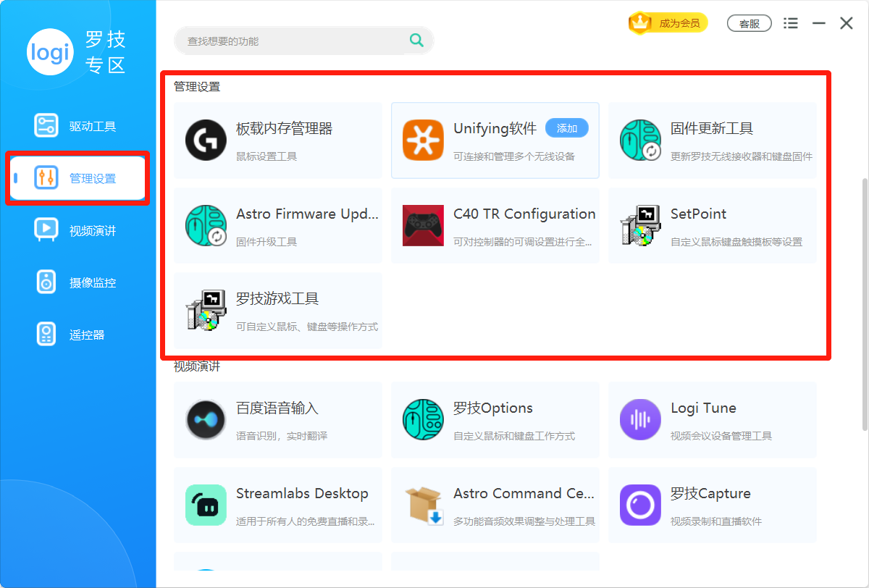Click description 鼠标设置工具
Screen dimensions: 869x588
click(x=266, y=156)
